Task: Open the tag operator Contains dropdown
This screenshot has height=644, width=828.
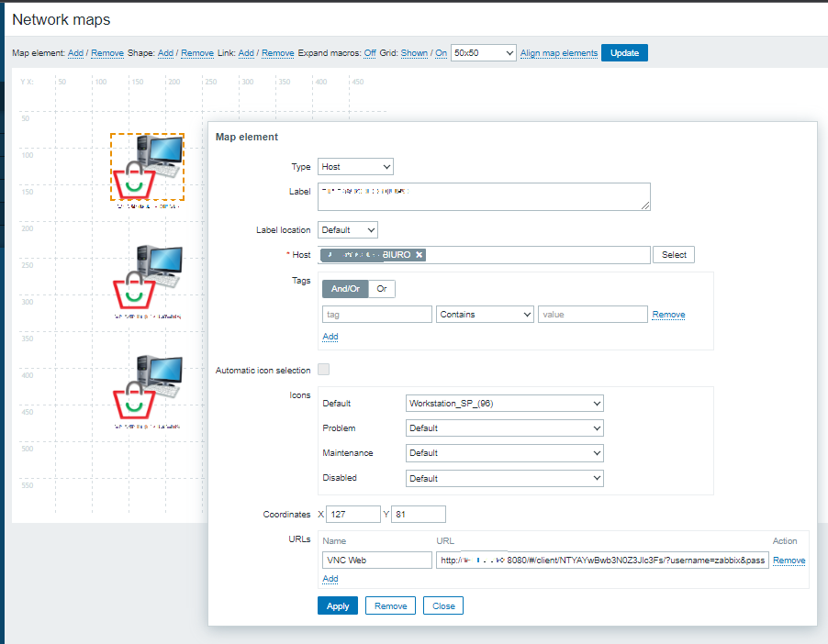Action: (x=485, y=314)
